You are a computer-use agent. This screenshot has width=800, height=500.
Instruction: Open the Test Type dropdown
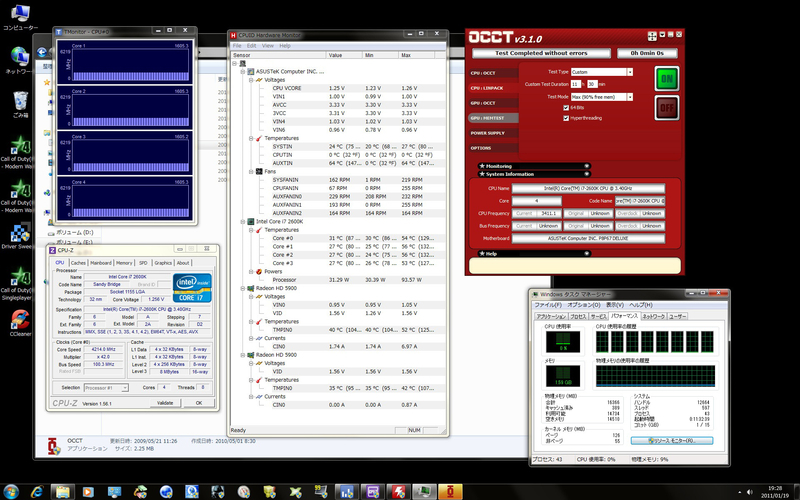pyautogui.click(x=630, y=72)
